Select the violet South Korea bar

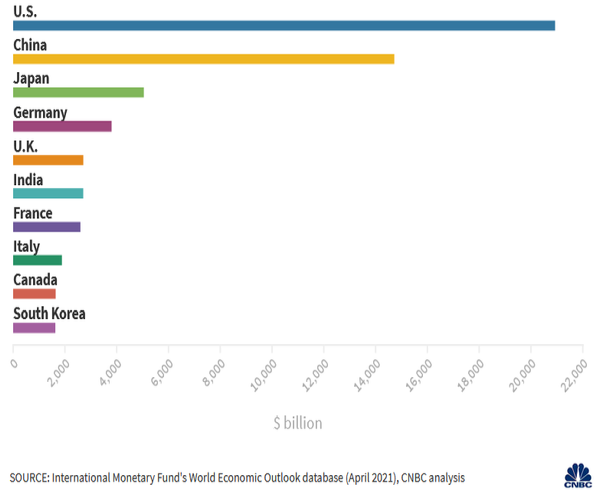pyautogui.click(x=34, y=327)
